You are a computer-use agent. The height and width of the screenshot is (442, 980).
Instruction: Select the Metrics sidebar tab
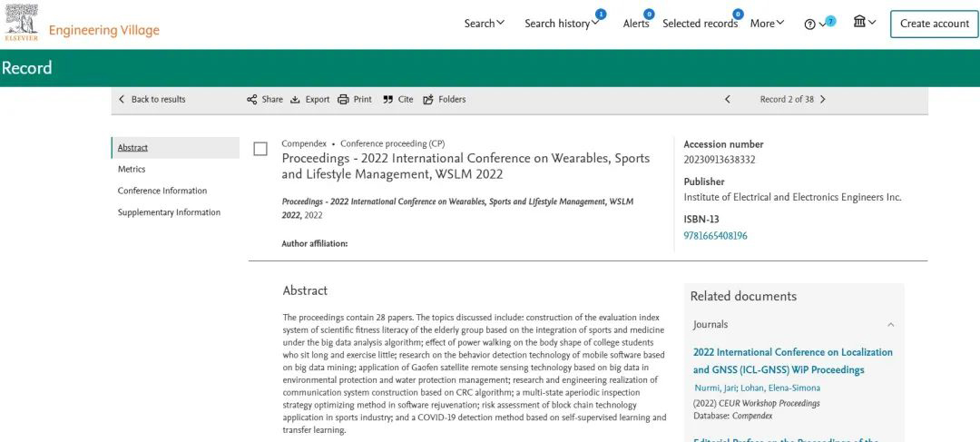[132, 170]
